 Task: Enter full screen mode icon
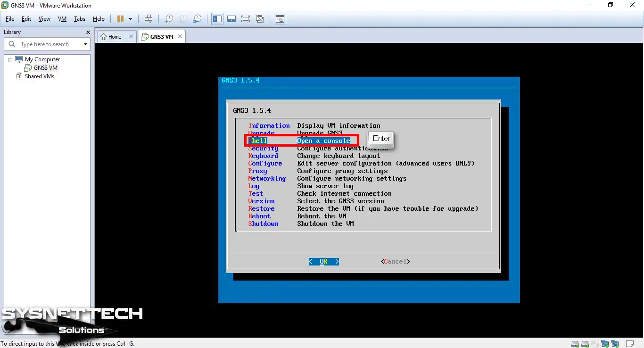pos(246,19)
